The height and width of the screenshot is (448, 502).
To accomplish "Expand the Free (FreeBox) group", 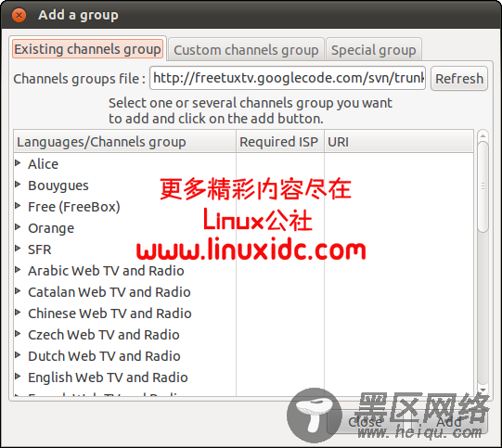I will pyautogui.click(x=18, y=206).
